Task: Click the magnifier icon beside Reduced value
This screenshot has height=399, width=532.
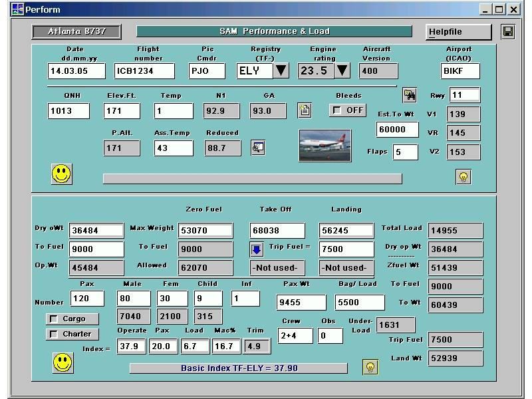Action: click(258, 148)
